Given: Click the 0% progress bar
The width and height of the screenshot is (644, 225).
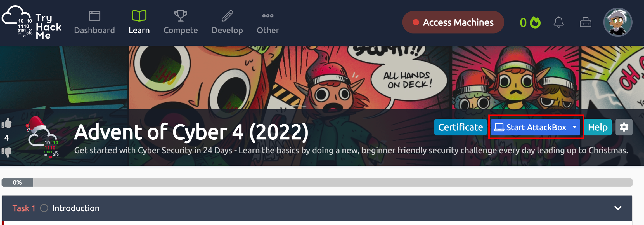Looking at the screenshot, I should point(317,182).
